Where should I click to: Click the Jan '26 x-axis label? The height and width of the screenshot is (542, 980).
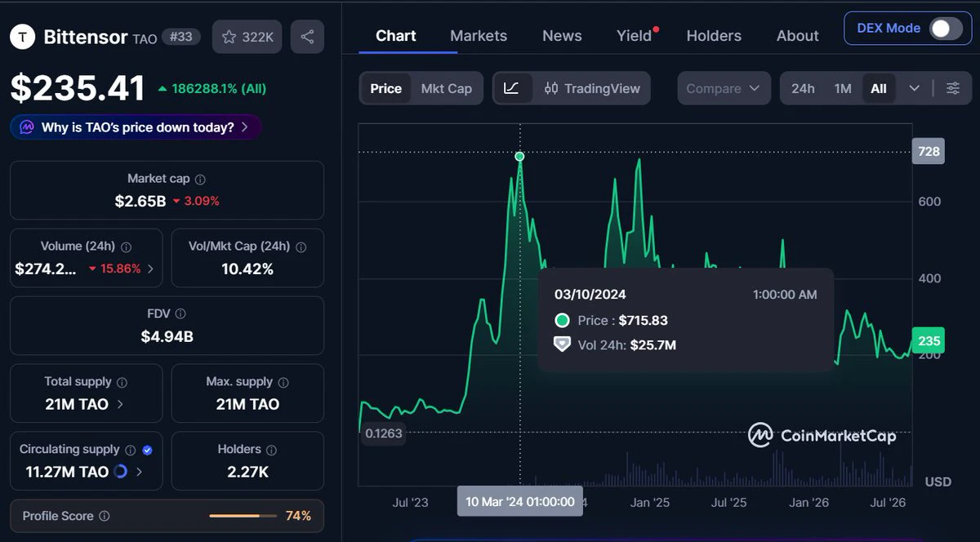[809, 503]
